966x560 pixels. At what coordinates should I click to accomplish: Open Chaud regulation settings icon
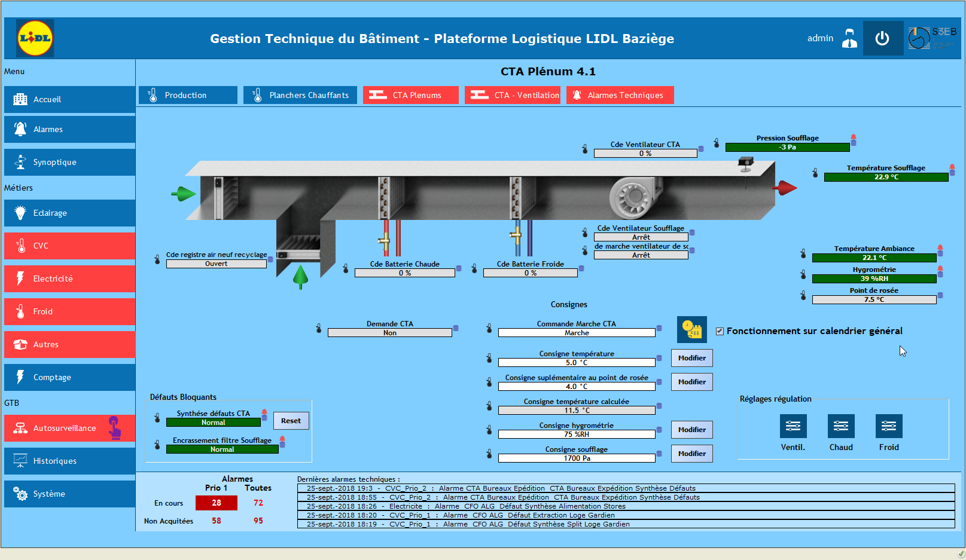point(841,426)
